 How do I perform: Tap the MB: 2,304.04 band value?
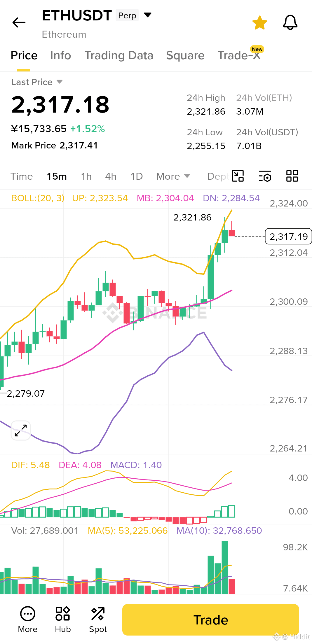(165, 198)
